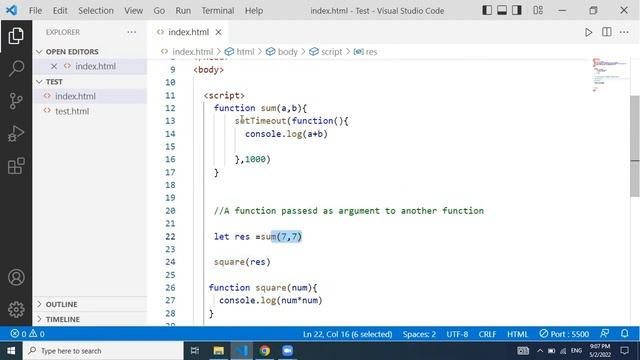
Task: Click the errors and warnings status indicator
Action: [27, 334]
